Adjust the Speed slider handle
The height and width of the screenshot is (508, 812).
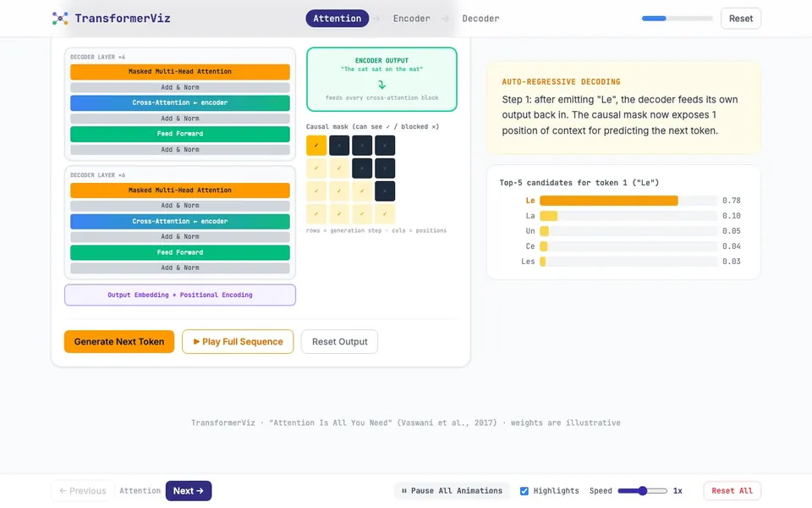(643, 491)
